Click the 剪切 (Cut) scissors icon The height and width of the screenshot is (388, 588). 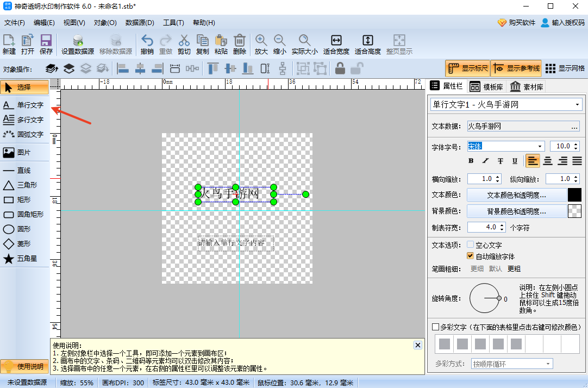[184, 45]
